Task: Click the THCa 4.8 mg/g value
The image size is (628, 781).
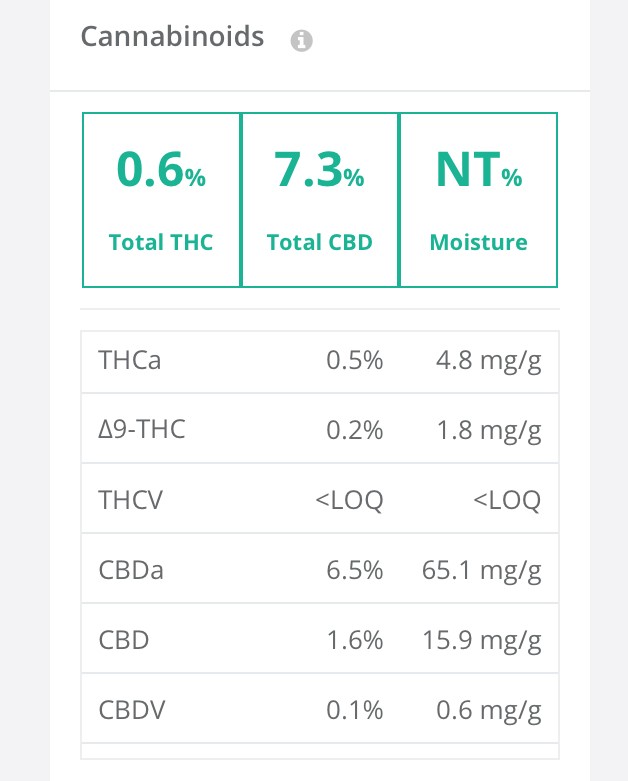Action: point(489,361)
